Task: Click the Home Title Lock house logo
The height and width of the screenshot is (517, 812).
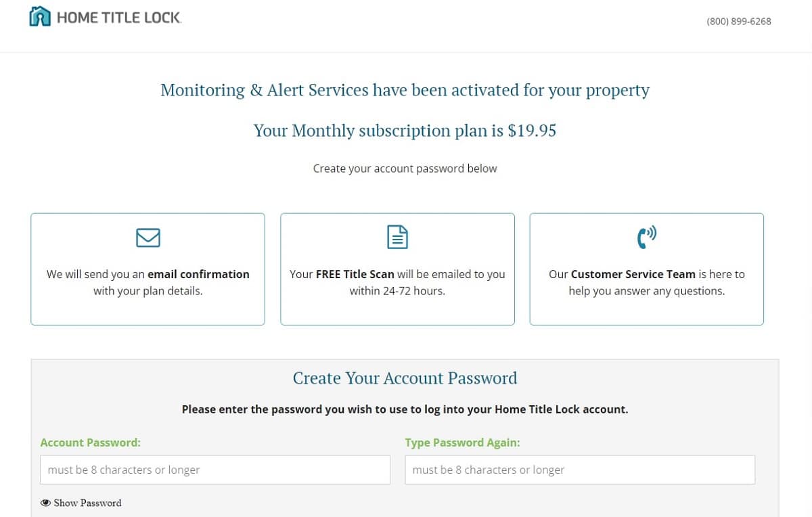Action: (x=40, y=16)
